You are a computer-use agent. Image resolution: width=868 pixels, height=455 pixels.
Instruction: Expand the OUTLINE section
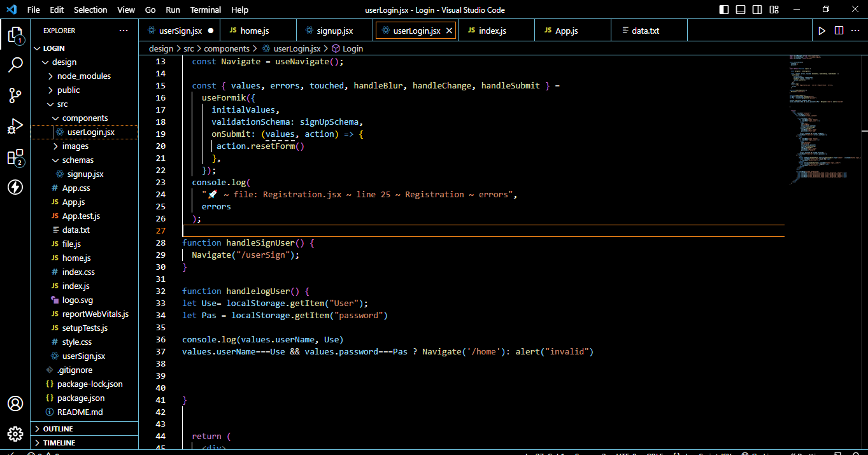click(84, 429)
